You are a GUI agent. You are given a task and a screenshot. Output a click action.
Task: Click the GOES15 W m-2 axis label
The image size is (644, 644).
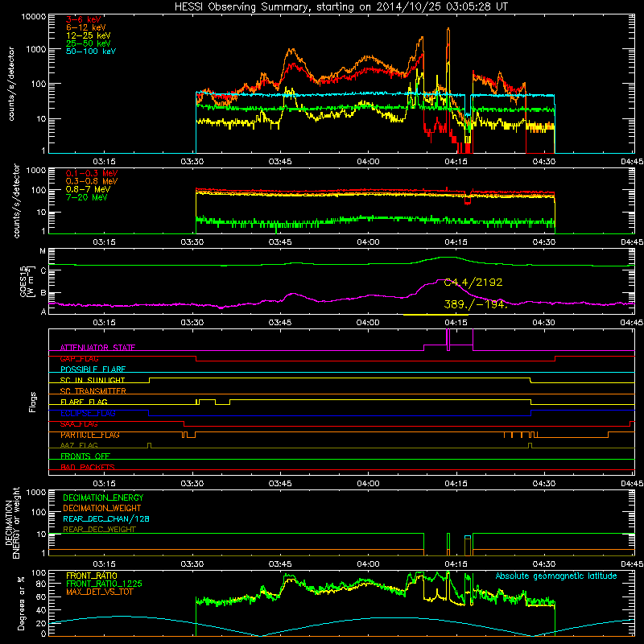point(28,281)
